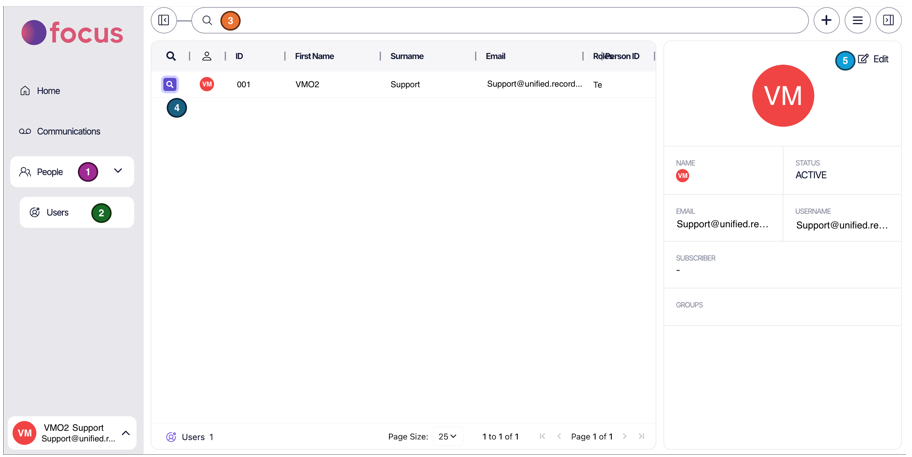Sort by the Surname column header
912x457 pixels.
[407, 57]
